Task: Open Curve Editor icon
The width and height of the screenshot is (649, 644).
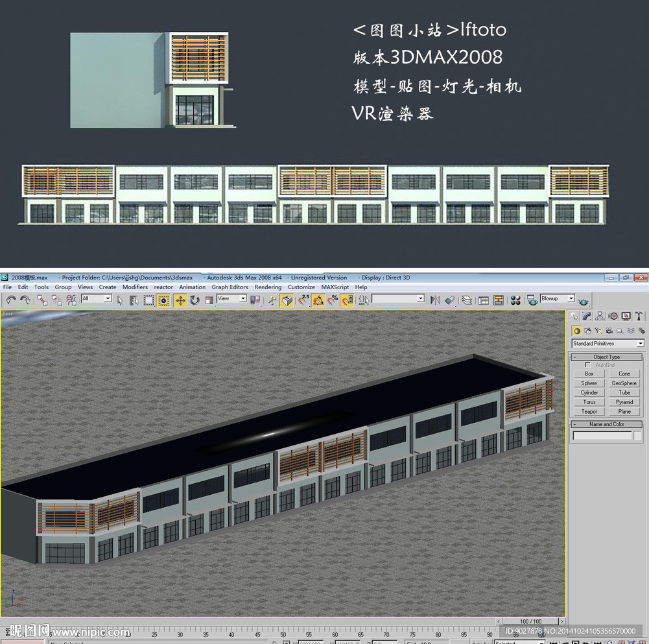Action: 484,300
